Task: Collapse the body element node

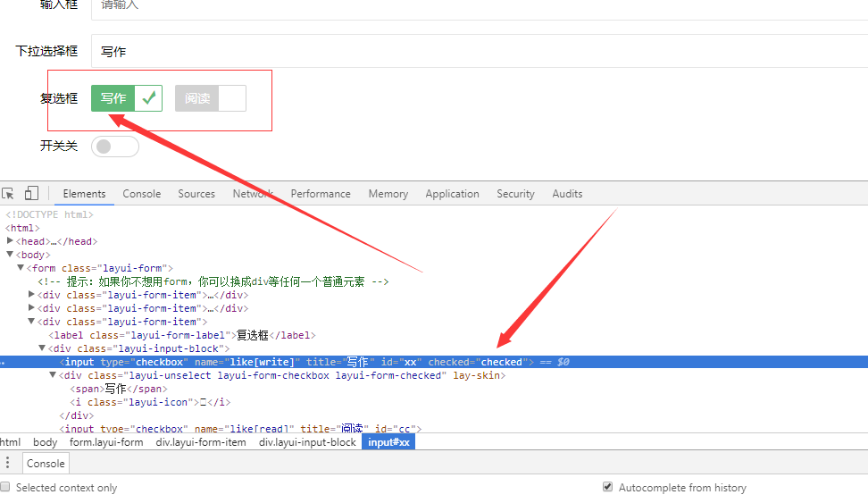Action: click(10, 255)
